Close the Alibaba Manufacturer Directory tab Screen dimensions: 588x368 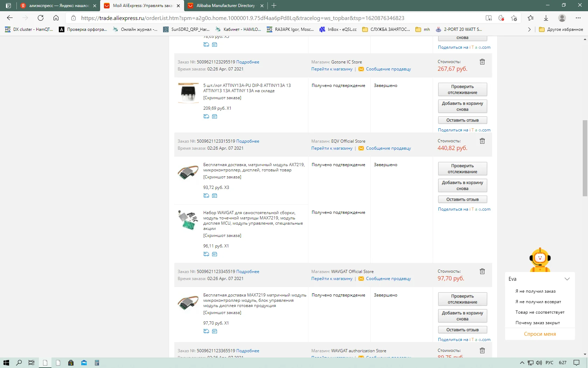[x=262, y=6]
